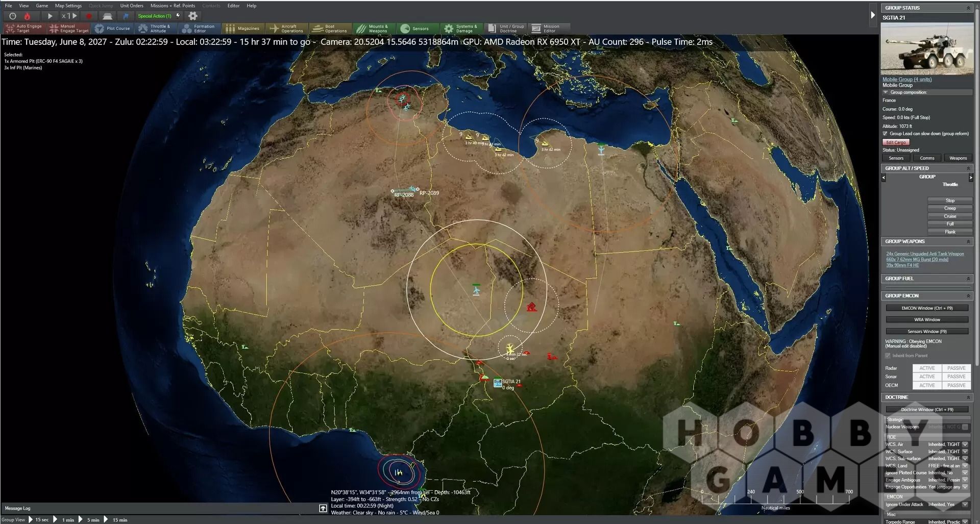Open 24x Generic Unguided Anti Tank Weapon link

(x=925, y=254)
